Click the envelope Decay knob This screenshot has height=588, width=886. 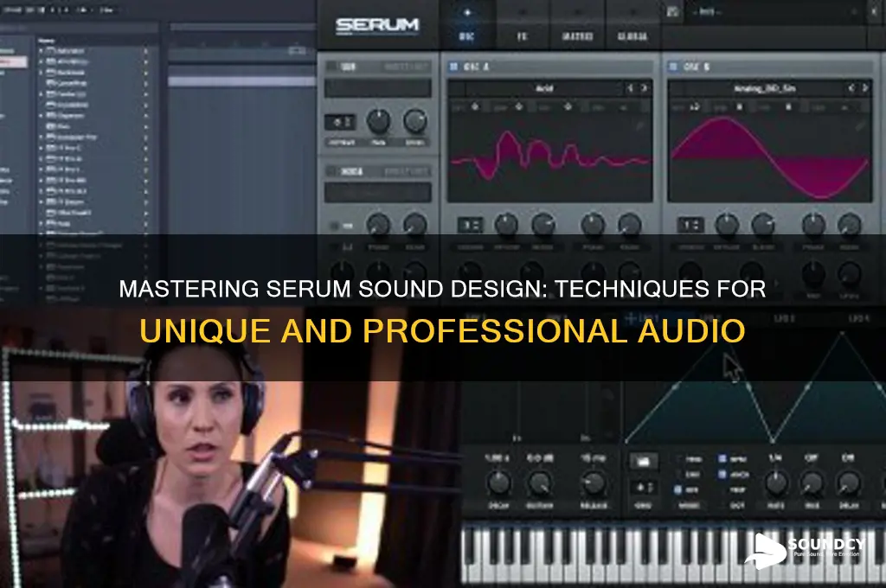click(x=498, y=483)
